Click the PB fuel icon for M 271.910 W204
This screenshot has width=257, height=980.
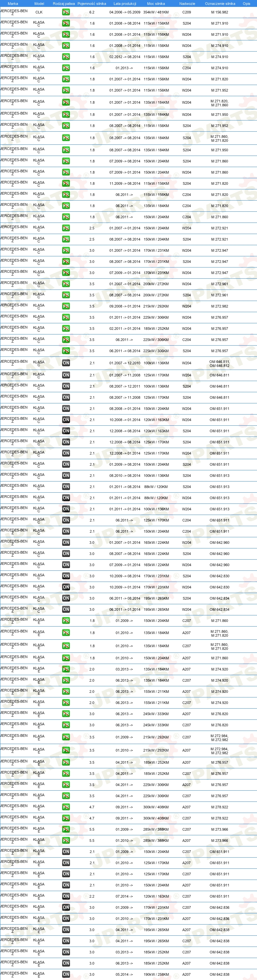click(66, 34)
